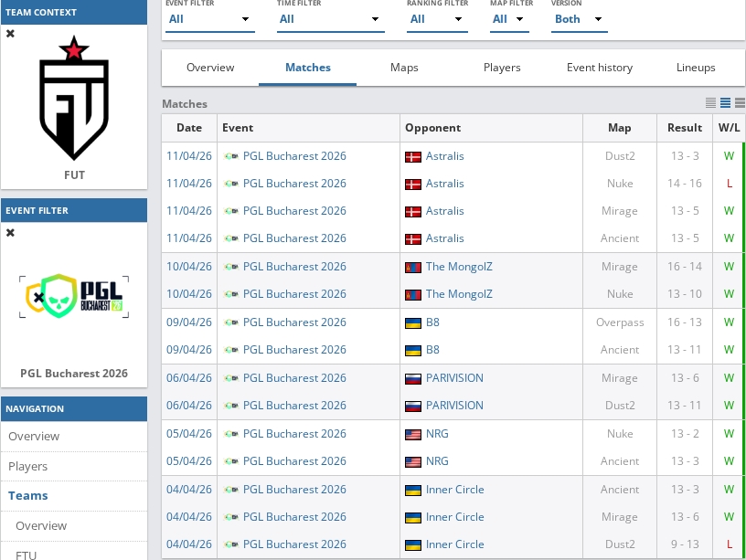This screenshot has height=560, width=746.
Task: Open date 06/04/26 in PARIVISION Dust2 row
Action: pos(189,406)
